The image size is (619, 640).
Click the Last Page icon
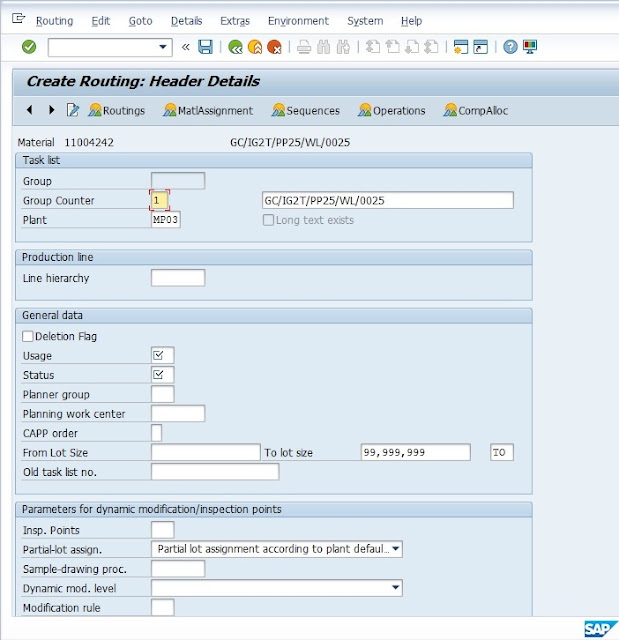pyautogui.click(x=432, y=47)
